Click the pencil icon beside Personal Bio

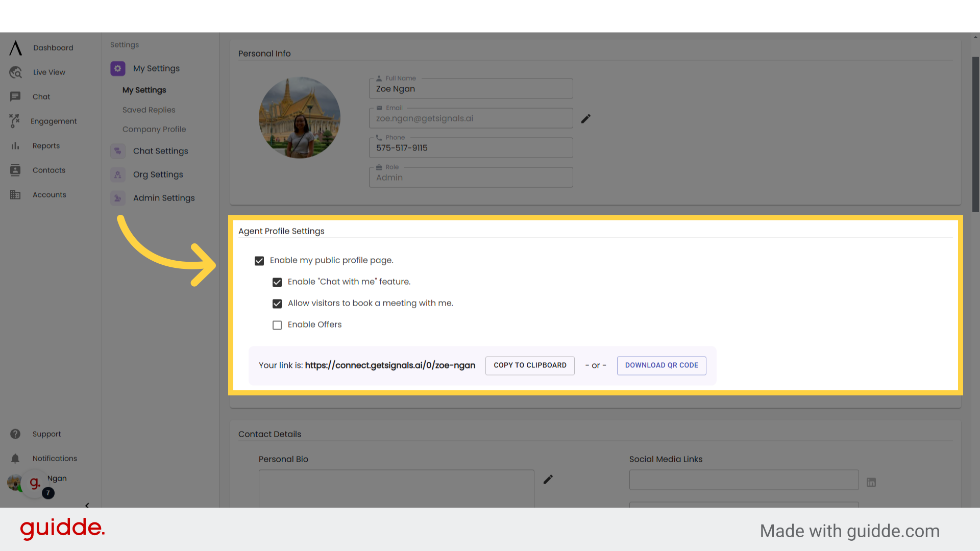pyautogui.click(x=548, y=480)
